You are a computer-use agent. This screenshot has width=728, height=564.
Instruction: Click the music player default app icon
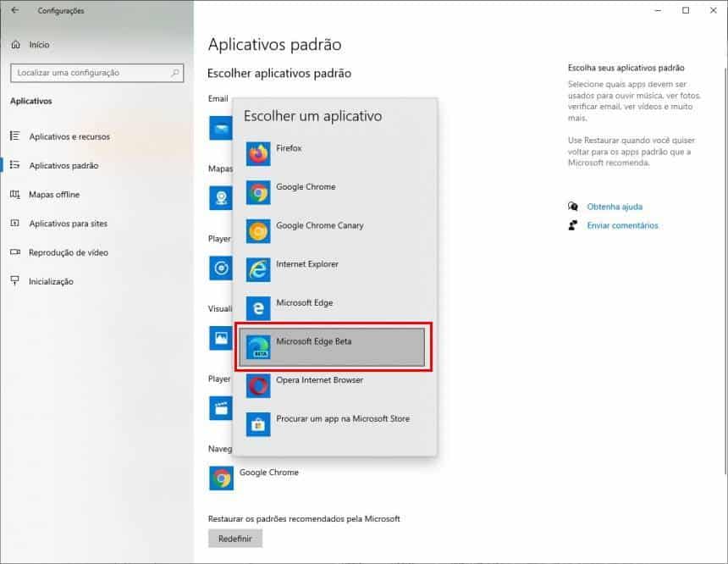(221, 268)
